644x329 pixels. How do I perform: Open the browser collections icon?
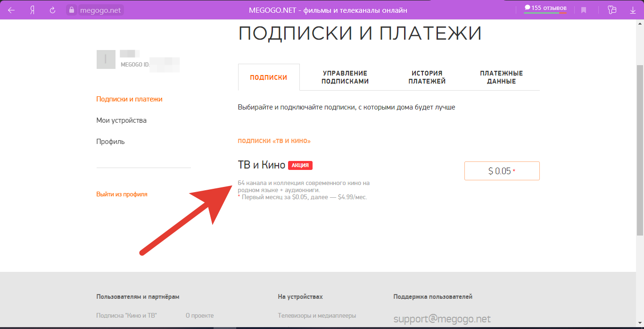612,10
